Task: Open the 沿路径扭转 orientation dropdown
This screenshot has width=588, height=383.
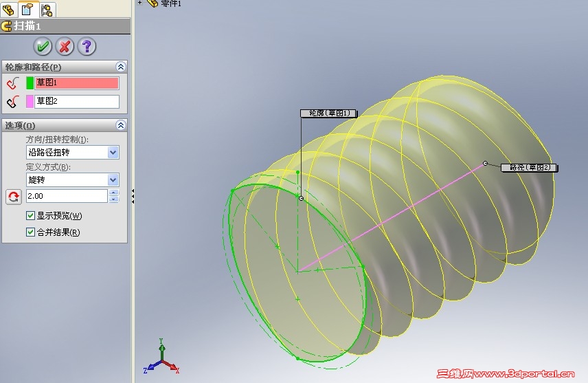Action: pos(113,153)
